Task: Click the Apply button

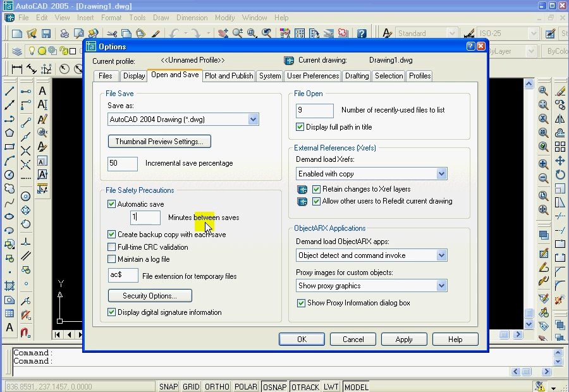Action: coord(404,340)
